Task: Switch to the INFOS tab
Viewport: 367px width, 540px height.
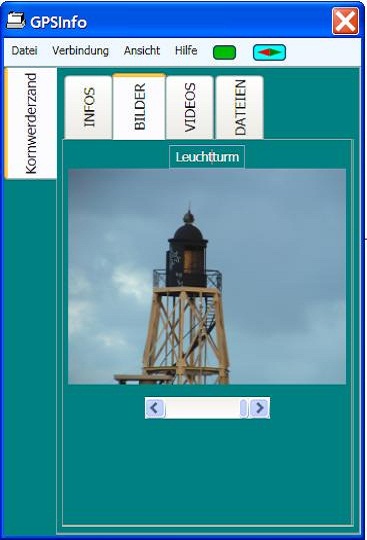Action: pyautogui.click(x=88, y=107)
